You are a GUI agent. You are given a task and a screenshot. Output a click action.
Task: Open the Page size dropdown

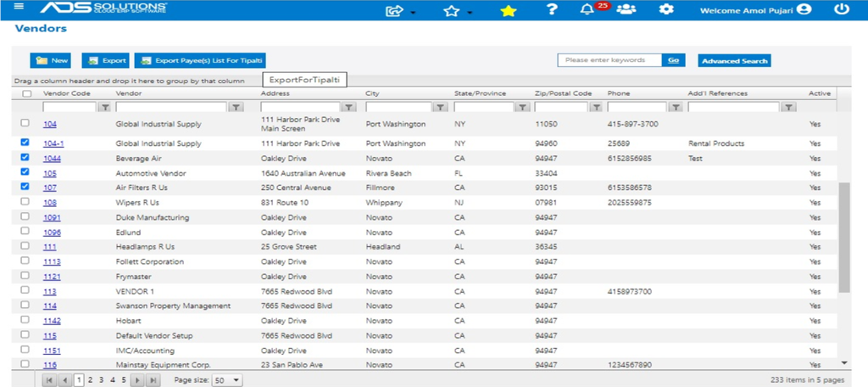pyautogui.click(x=227, y=380)
